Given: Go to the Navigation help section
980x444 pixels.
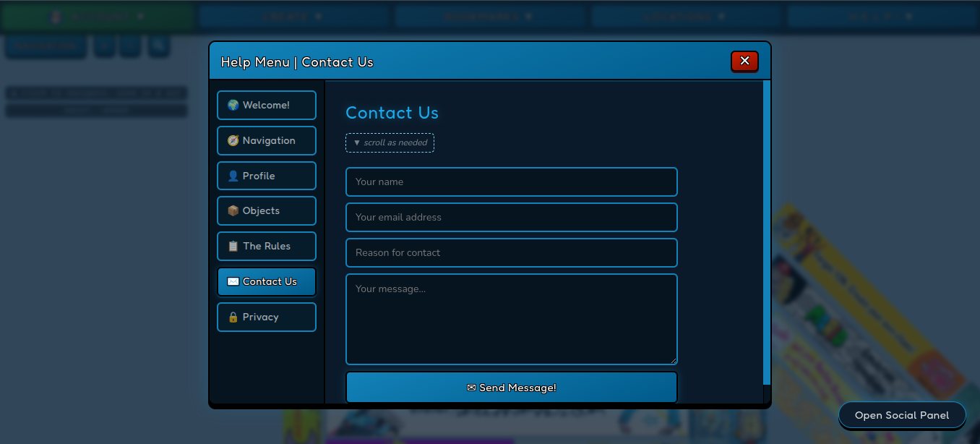Looking at the screenshot, I should point(267,140).
